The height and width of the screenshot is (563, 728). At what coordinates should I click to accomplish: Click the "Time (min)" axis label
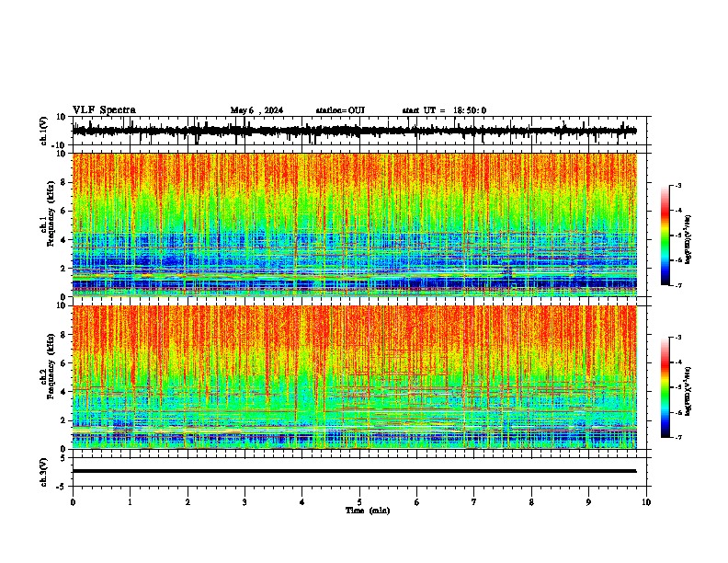(368, 511)
